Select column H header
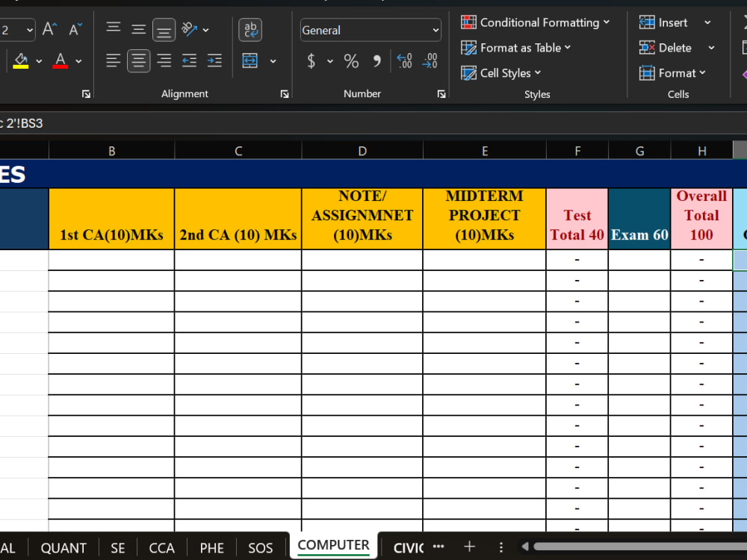 [x=701, y=151]
